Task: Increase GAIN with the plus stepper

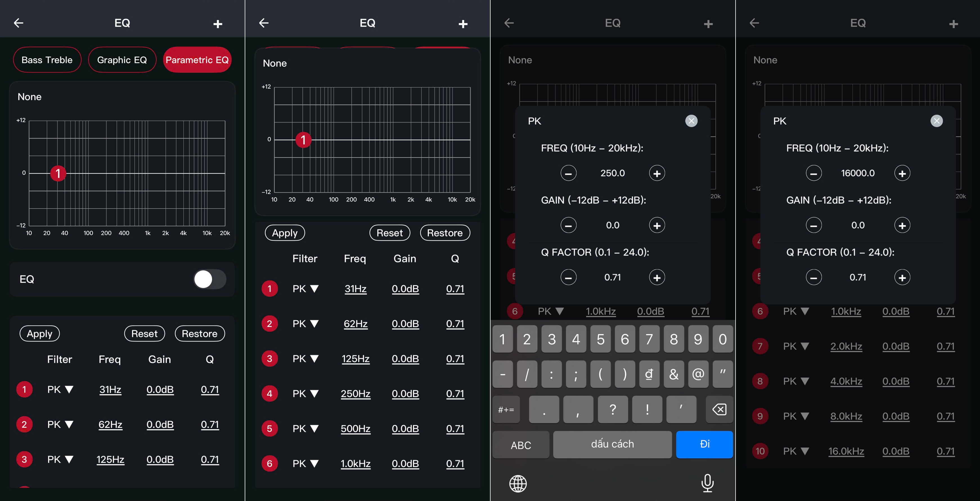Action: pyautogui.click(x=657, y=225)
